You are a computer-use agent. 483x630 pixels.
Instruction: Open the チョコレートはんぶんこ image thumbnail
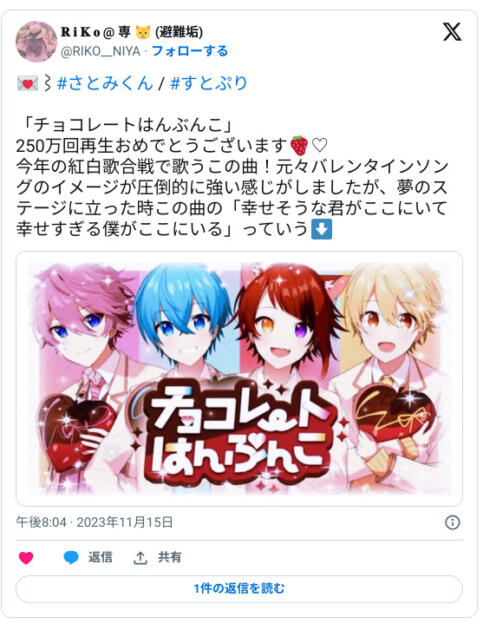click(x=239, y=378)
